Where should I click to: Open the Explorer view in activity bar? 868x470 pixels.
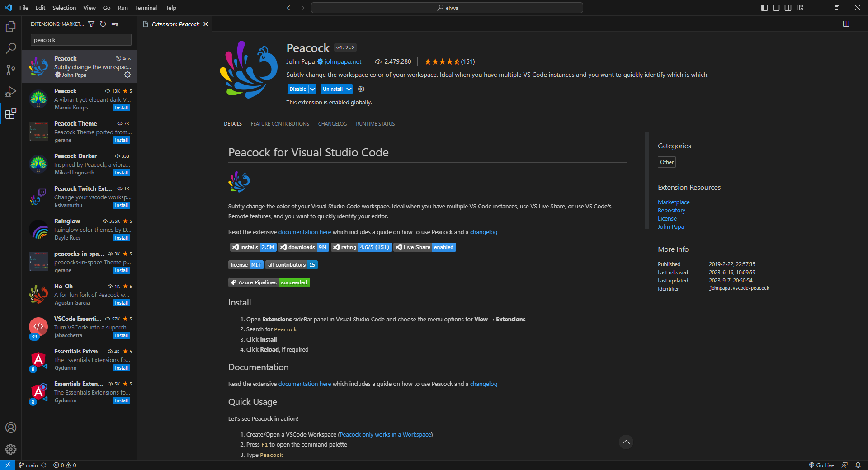point(11,27)
